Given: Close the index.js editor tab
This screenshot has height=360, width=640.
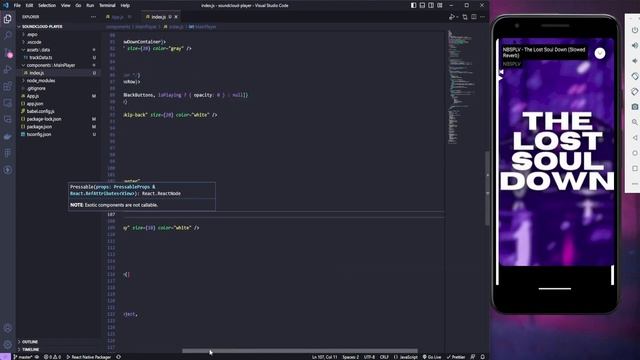Looking at the screenshot, I should (x=176, y=17).
